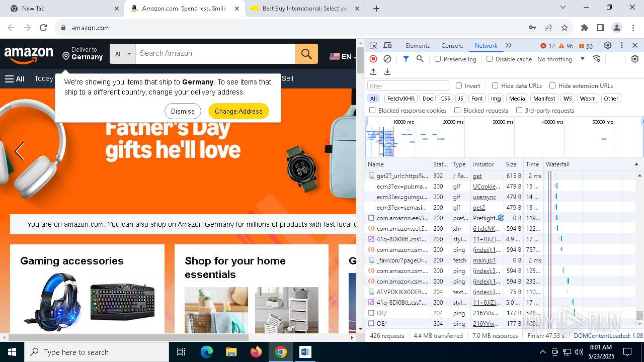
Task: Check the Invert filter option
Action: [x=459, y=85]
